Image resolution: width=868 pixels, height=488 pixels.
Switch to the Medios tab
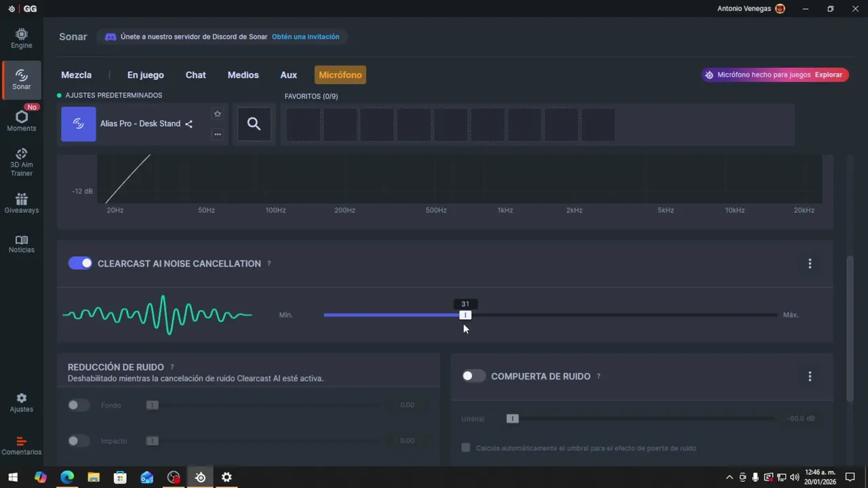point(243,75)
